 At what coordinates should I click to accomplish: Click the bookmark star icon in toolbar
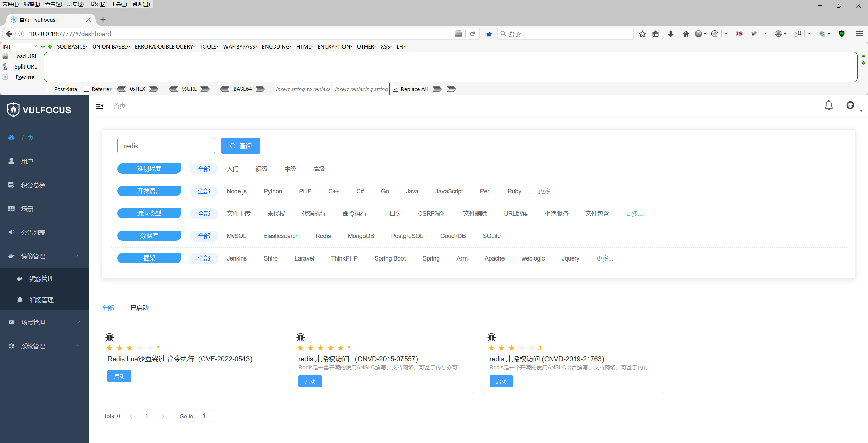642,34
